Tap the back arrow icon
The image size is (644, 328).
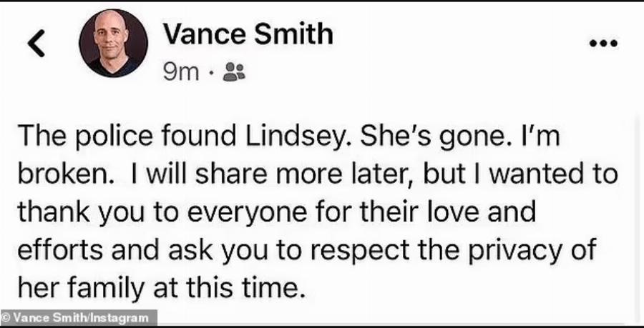click(x=36, y=44)
